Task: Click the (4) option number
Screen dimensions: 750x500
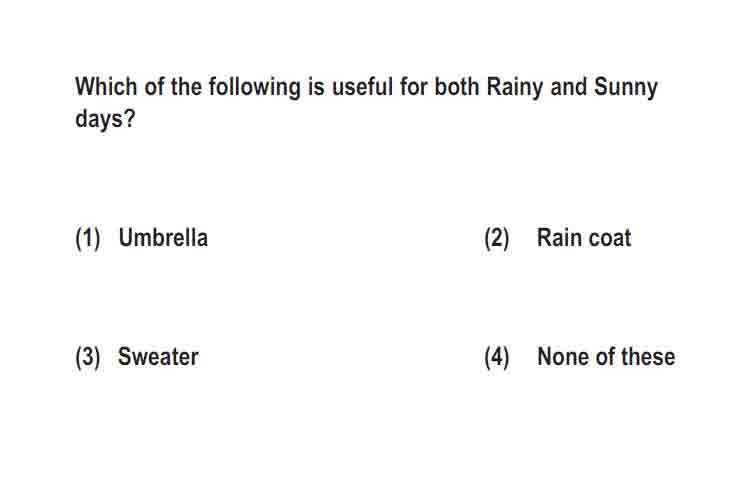Action: click(x=496, y=357)
